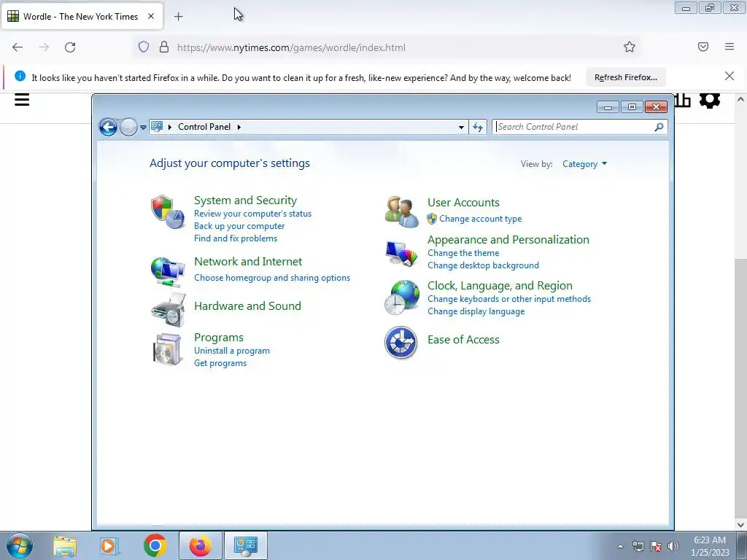The width and height of the screenshot is (747, 560).
Task: Click the Ease of Access icon
Action: click(400, 343)
